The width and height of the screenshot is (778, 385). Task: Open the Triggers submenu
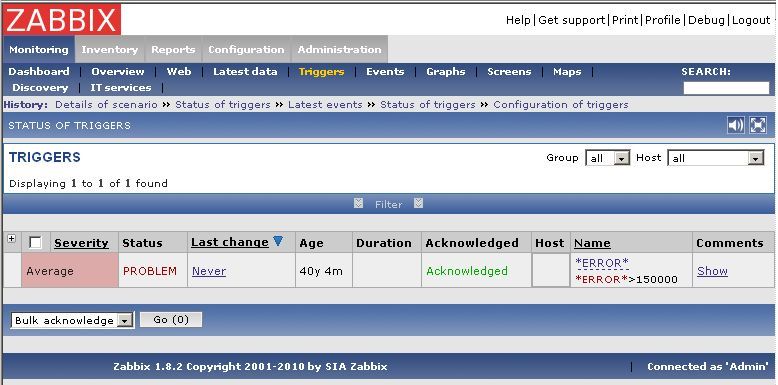point(322,71)
